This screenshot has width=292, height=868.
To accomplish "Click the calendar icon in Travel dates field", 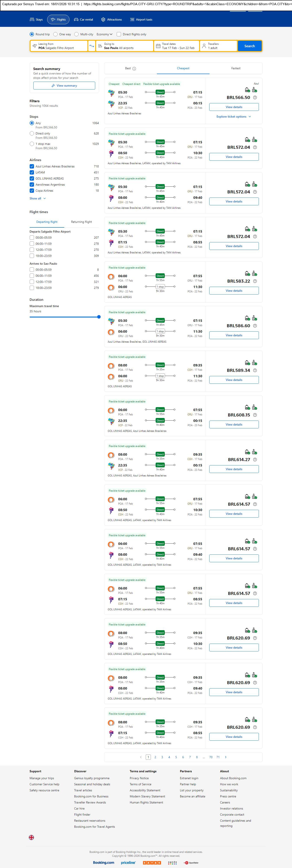I will point(158,46).
